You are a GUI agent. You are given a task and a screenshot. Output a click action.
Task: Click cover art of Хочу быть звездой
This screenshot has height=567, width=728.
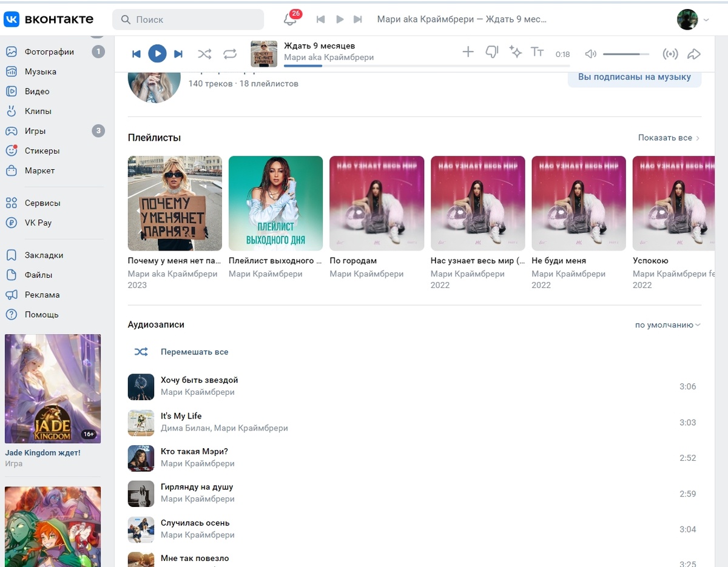(x=141, y=387)
